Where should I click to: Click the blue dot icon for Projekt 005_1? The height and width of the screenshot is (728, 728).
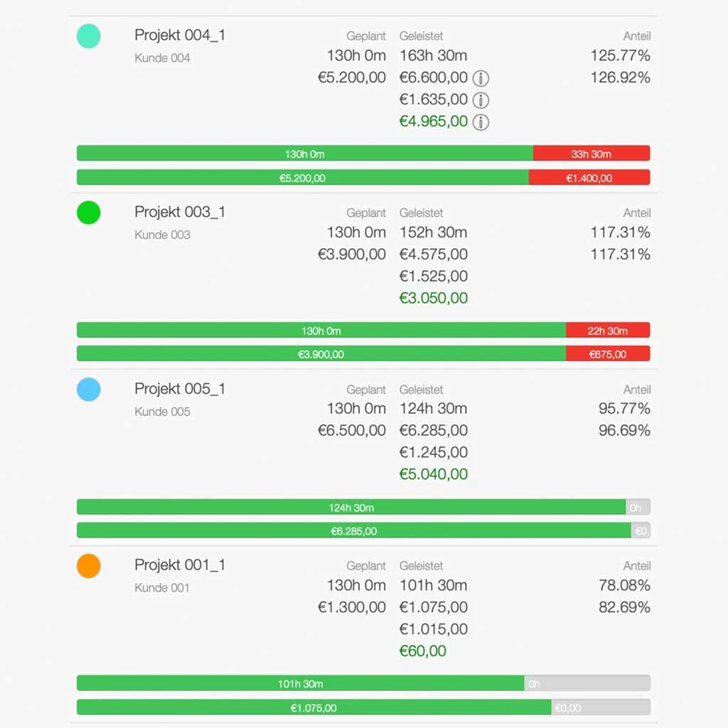[87, 390]
